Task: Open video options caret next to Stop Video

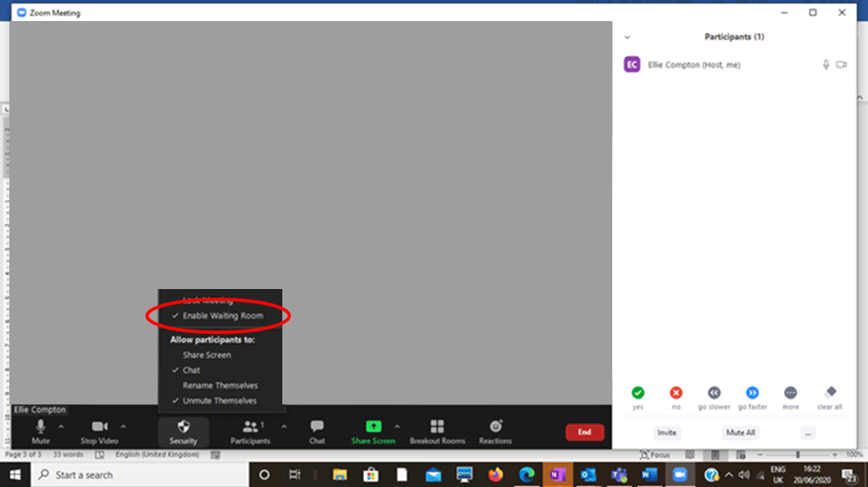Action: point(123,427)
